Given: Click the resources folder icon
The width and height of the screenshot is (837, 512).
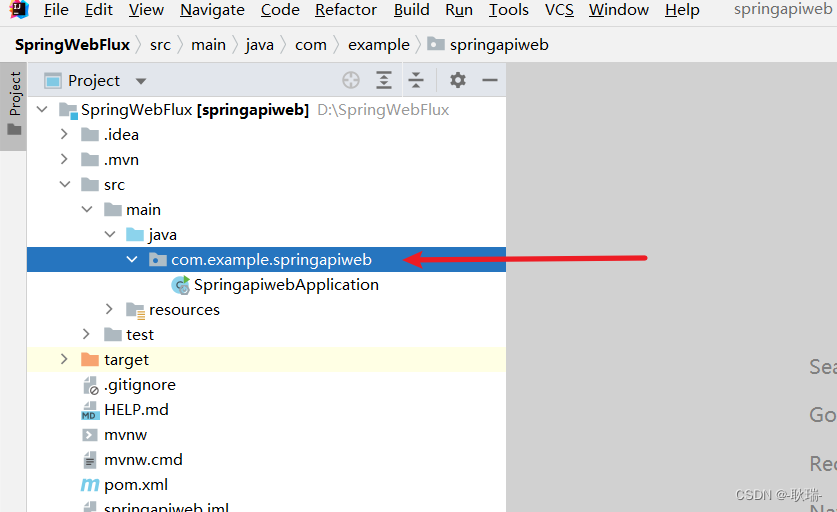Looking at the screenshot, I should pos(135,310).
